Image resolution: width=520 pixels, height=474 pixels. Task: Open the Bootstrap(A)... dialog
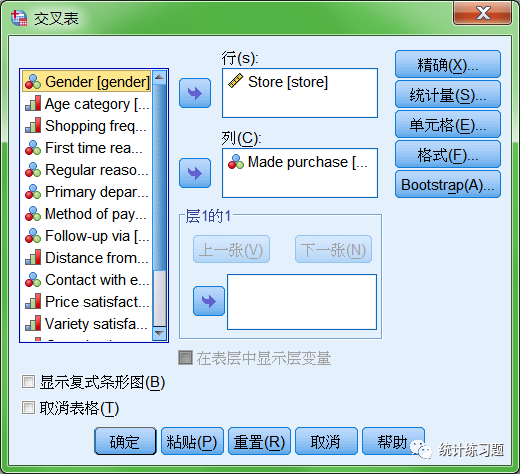click(448, 184)
